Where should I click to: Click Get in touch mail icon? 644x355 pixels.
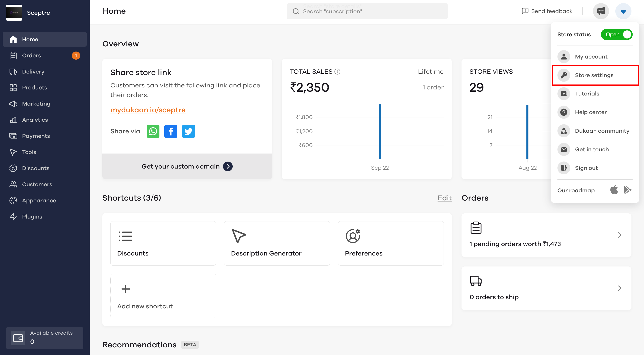tap(564, 149)
